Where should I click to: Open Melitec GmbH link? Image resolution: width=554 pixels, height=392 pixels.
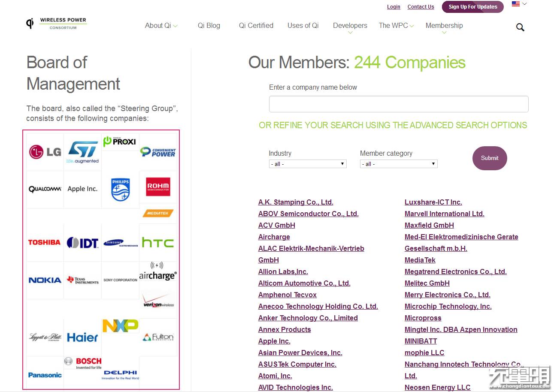tap(427, 283)
